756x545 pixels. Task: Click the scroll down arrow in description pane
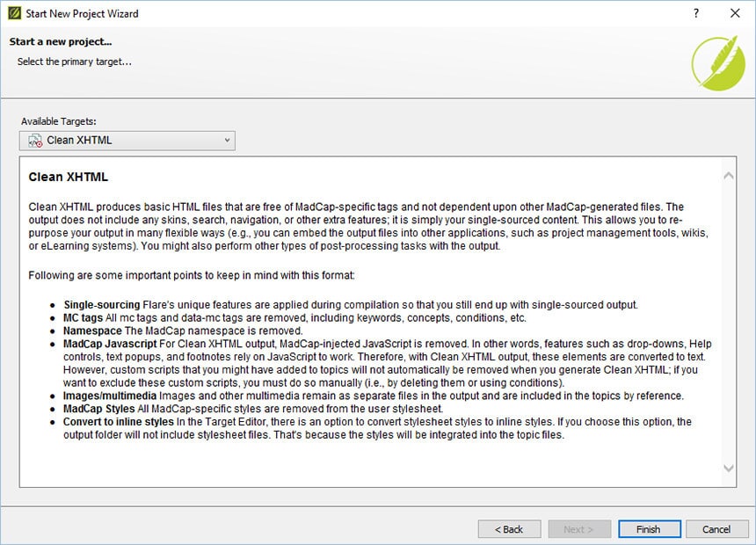(729, 468)
